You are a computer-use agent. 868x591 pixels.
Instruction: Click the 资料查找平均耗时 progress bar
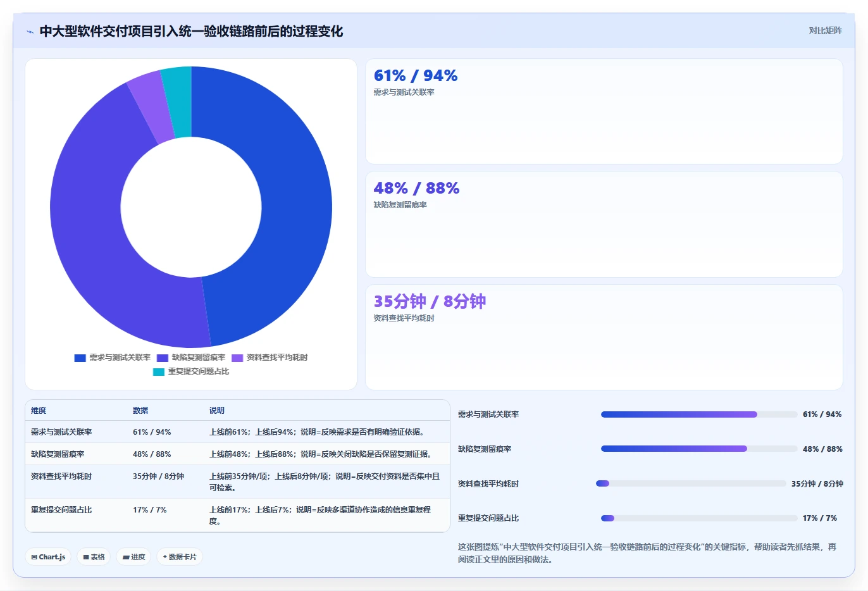[x=691, y=483]
